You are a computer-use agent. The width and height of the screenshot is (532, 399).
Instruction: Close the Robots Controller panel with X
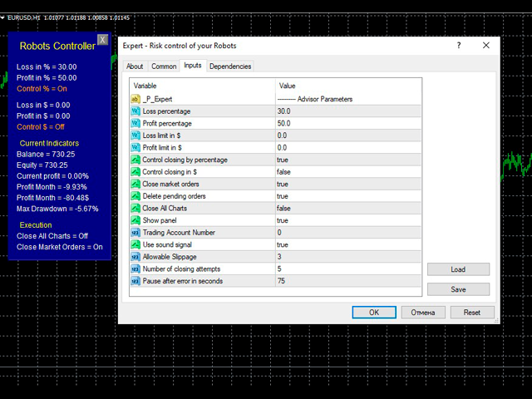coord(102,40)
